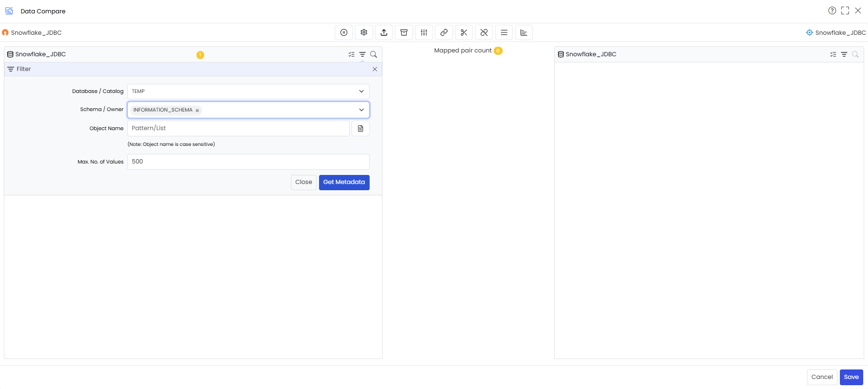Click left panel filter icon
Viewport: 868px width, 389px height.
[x=362, y=54]
